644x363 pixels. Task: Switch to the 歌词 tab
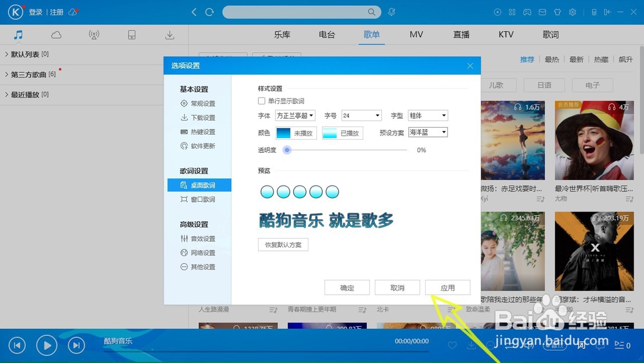pyautogui.click(x=551, y=35)
